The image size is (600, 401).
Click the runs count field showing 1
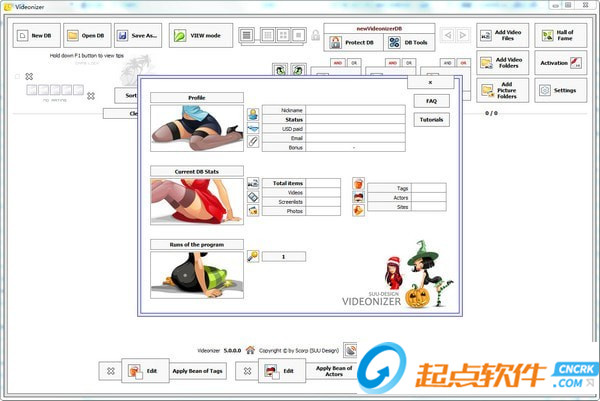click(284, 257)
